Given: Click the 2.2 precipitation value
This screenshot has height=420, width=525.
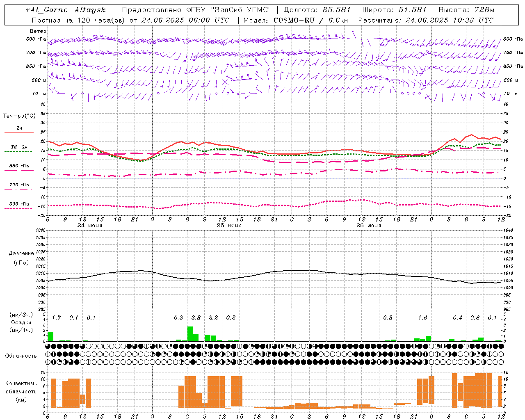Looking at the screenshot, I should click(x=213, y=318).
